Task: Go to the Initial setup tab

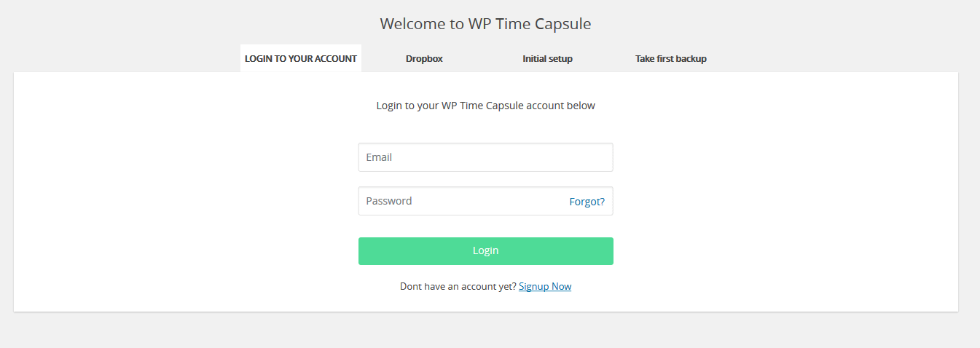Action: click(x=547, y=58)
